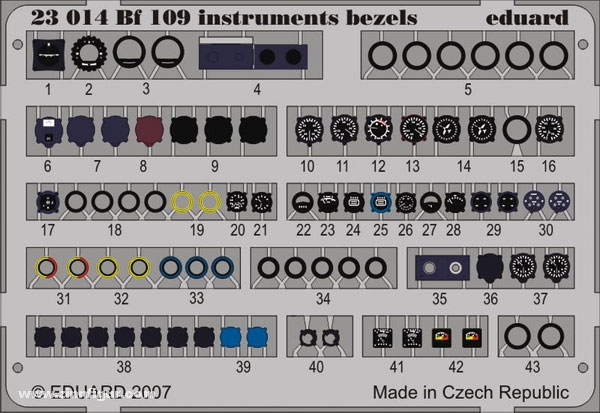The height and width of the screenshot is (413, 600).
Task: Select the blue-framed instrument labeled 25
Action: 380,202
